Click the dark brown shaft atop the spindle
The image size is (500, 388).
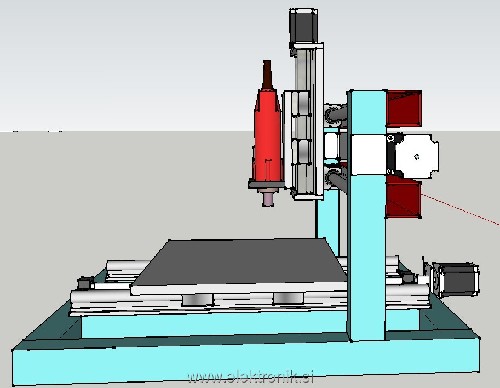[x=267, y=75]
